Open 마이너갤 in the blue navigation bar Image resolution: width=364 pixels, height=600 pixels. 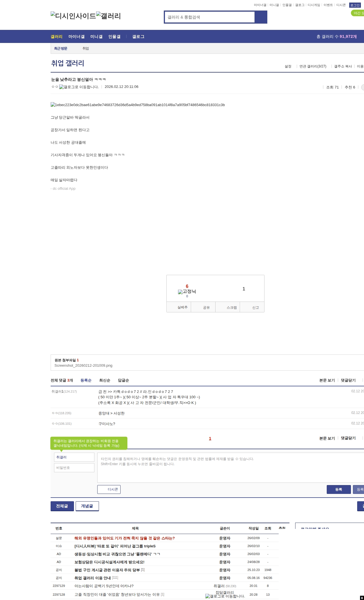[76, 37]
